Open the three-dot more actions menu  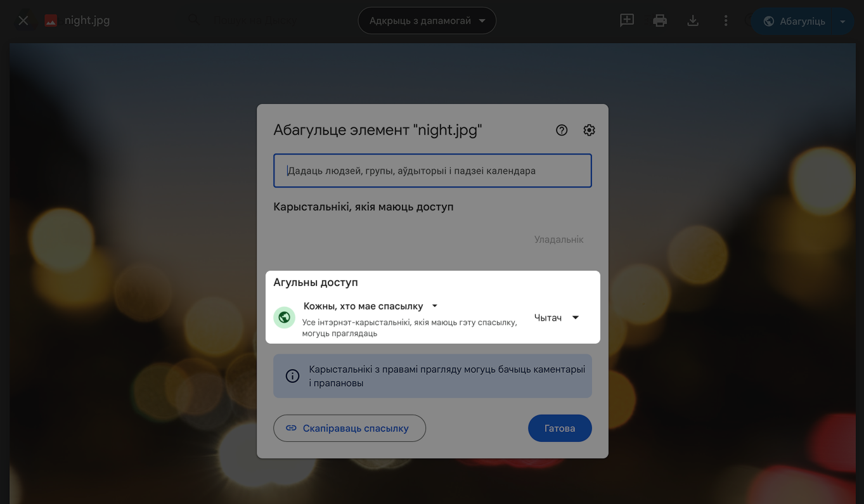pos(726,21)
